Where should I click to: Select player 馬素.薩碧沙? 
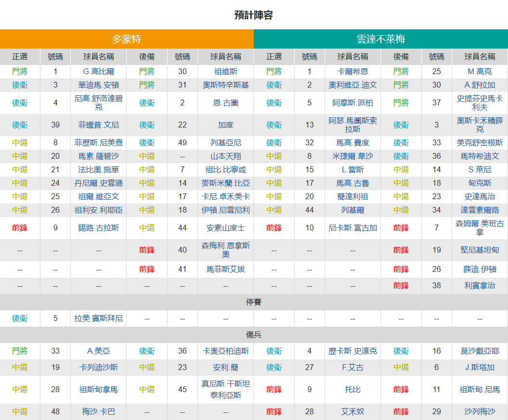[x=99, y=156]
